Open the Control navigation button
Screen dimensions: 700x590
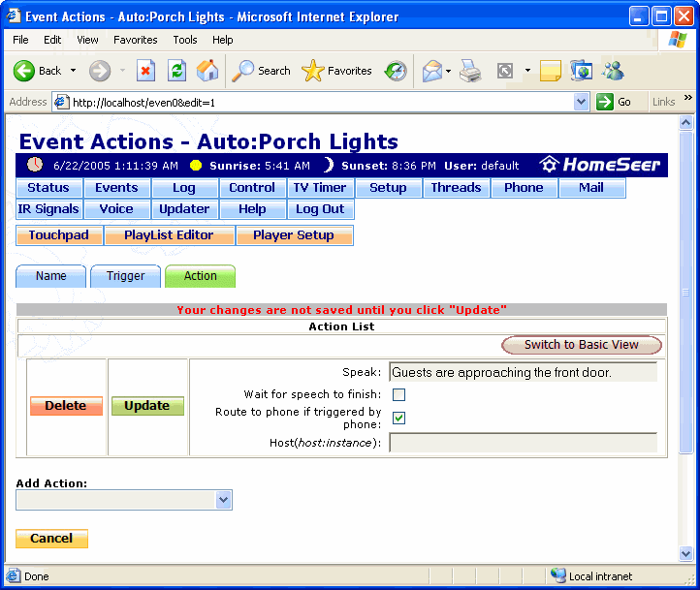click(x=253, y=188)
